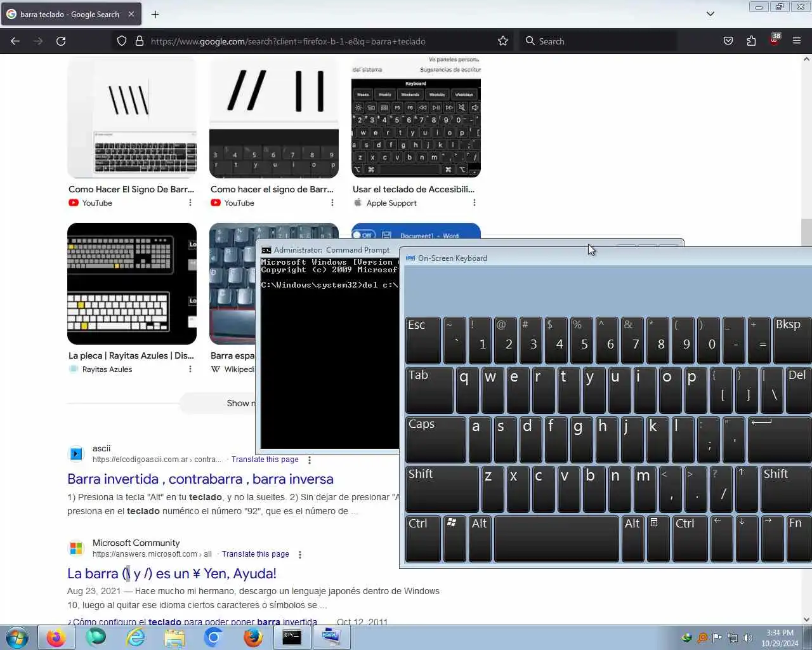The height and width of the screenshot is (650, 812).
Task: Open the Firefox extensions puzzle icon
Action: click(751, 41)
